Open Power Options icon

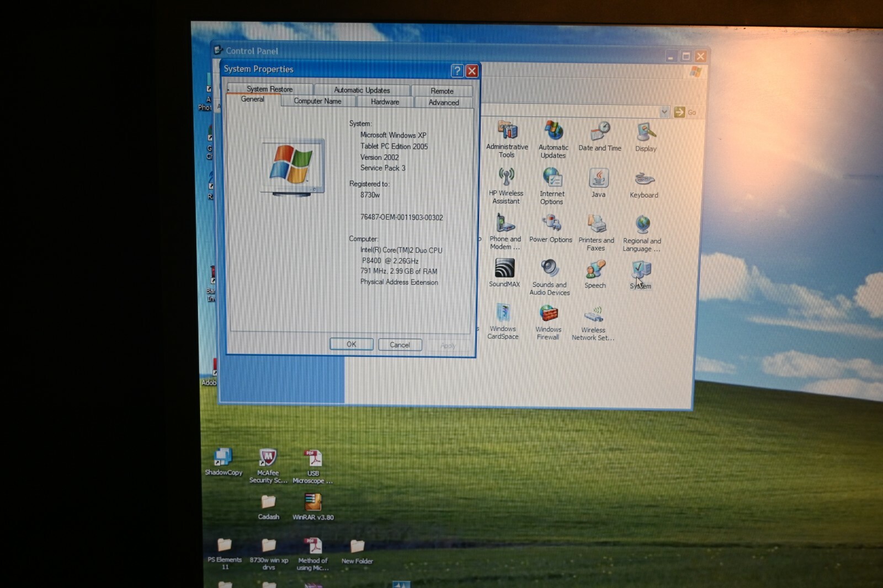pos(551,229)
